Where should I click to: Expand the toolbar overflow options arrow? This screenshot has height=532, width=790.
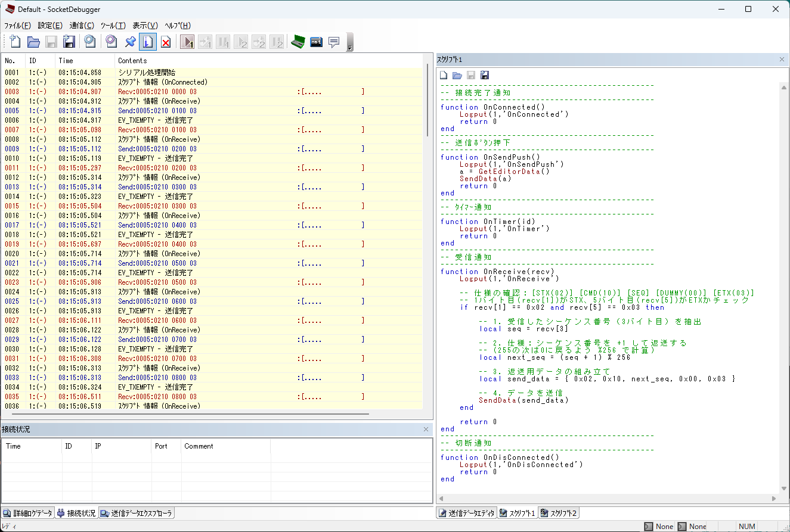coord(349,48)
